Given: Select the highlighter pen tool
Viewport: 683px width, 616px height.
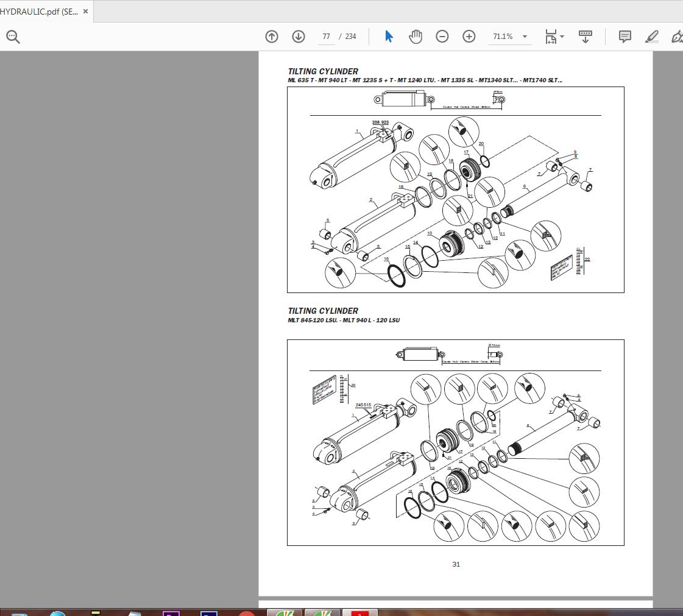Looking at the screenshot, I should [x=652, y=37].
